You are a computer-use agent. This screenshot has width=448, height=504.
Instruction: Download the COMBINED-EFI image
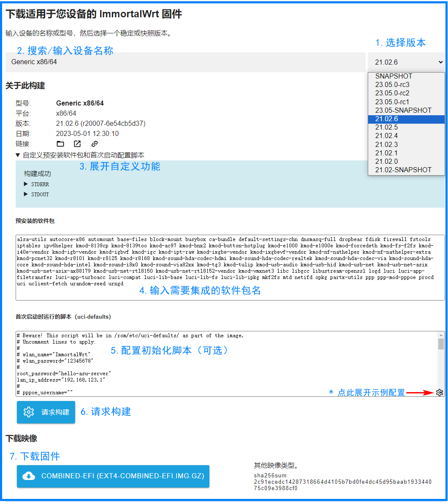(113, 476)
